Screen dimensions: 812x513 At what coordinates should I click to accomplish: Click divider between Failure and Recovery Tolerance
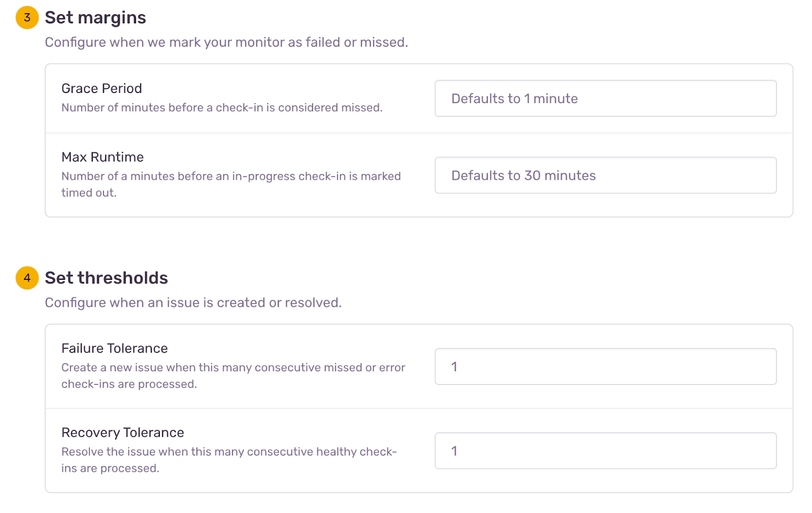click(x=419, y=408)
